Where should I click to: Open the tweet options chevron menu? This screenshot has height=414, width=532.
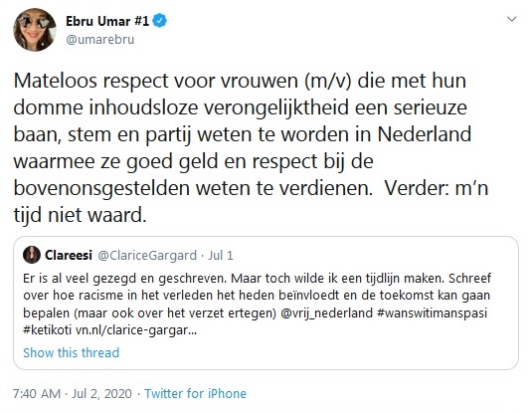(511, 19)
